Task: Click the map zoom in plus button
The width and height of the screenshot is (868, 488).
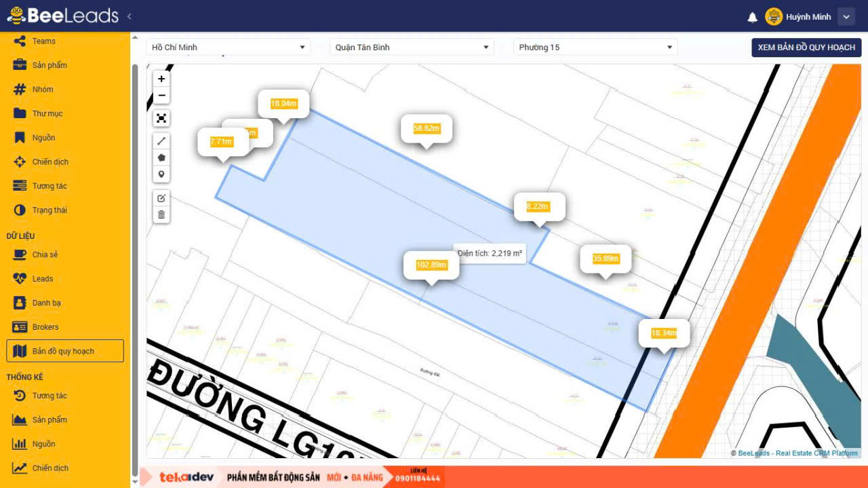Action: point(161,79)
